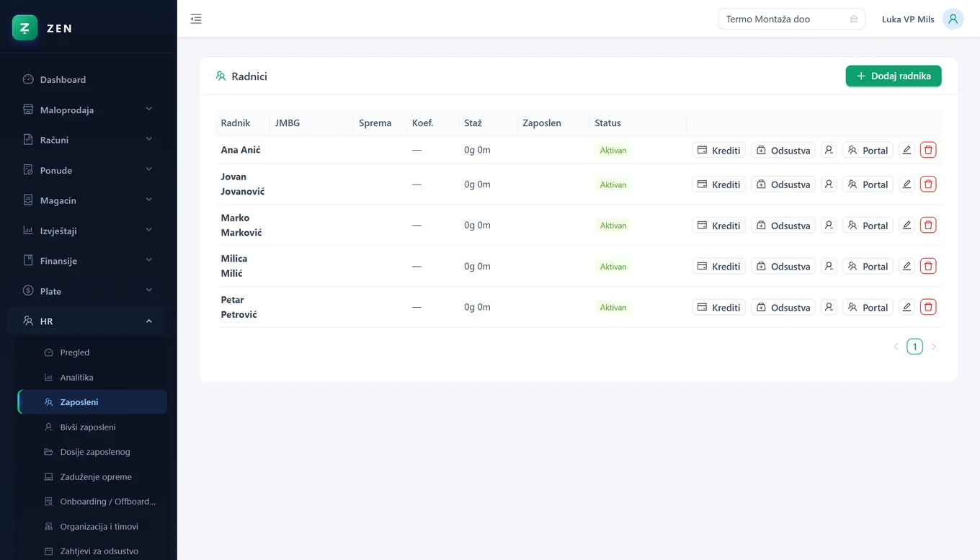The height and width of the screenshot is (560, 980).
Task: Open Portal for Jovan Jovanović
Action: coord(868,184)
